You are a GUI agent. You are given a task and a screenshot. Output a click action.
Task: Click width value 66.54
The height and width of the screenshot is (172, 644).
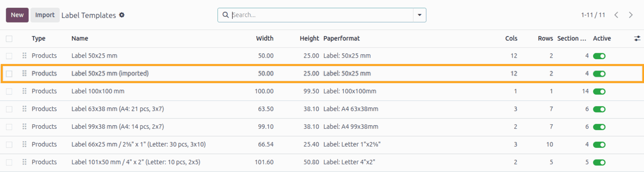[266, 144]
